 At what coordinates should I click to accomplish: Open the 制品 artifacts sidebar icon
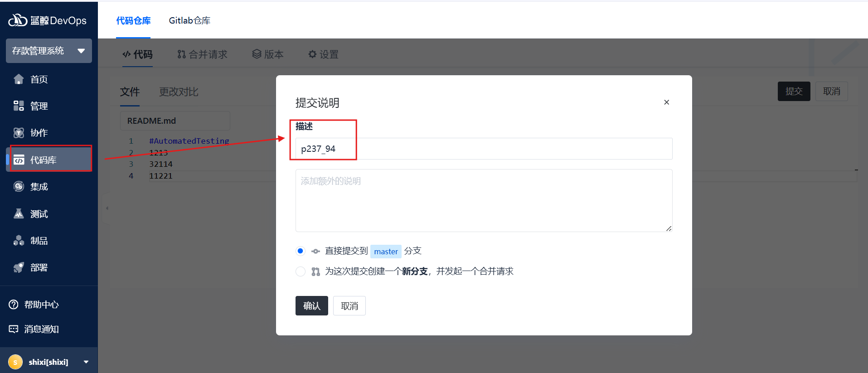(19, 241)
